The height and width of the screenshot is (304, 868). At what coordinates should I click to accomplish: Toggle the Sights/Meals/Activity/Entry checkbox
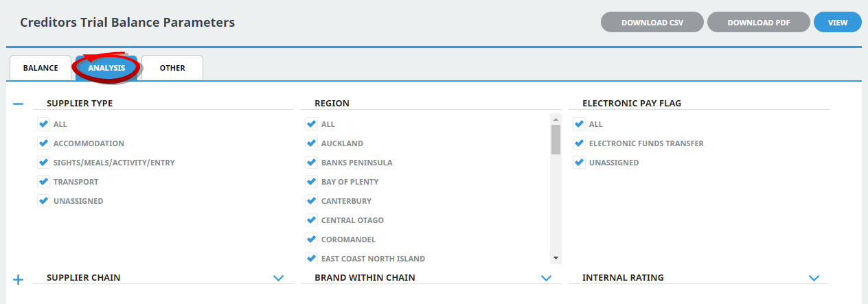click(44, 163)
